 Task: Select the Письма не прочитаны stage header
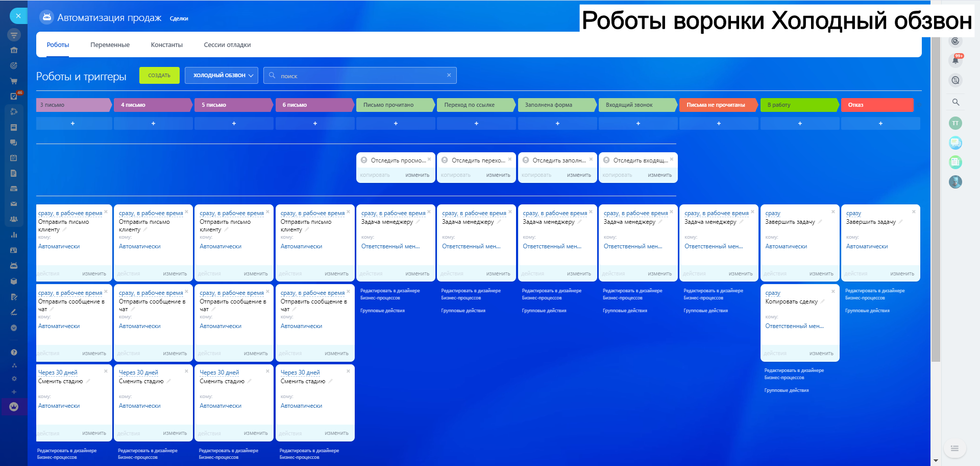[x=719, y=105]
